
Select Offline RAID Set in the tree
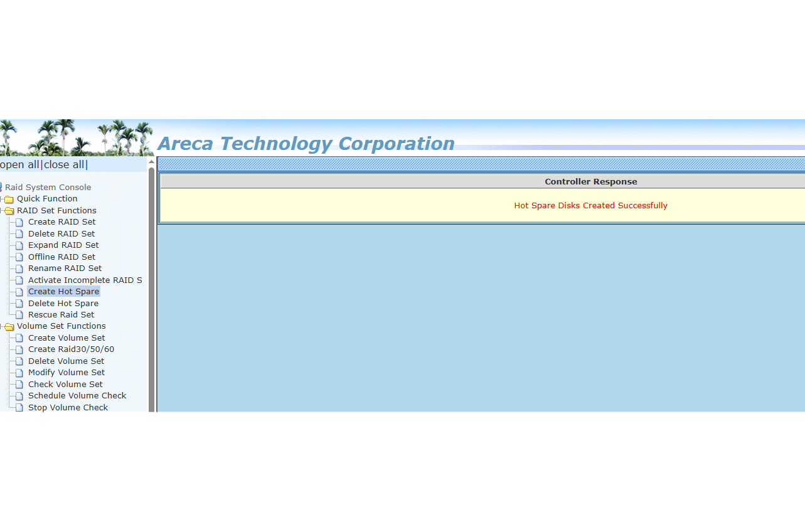pyautogui.click(x=61, y=257)
